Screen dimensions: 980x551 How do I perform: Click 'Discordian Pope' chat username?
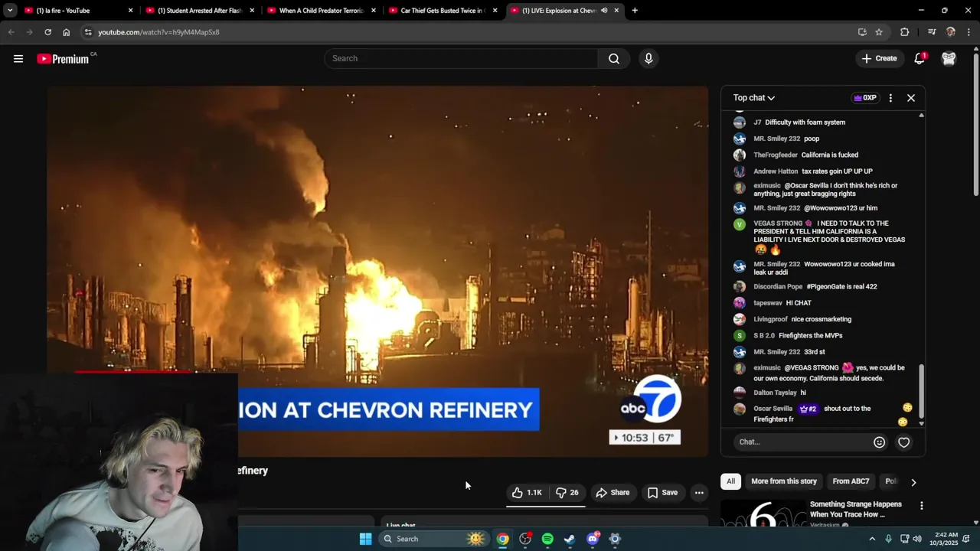(778, 287)
